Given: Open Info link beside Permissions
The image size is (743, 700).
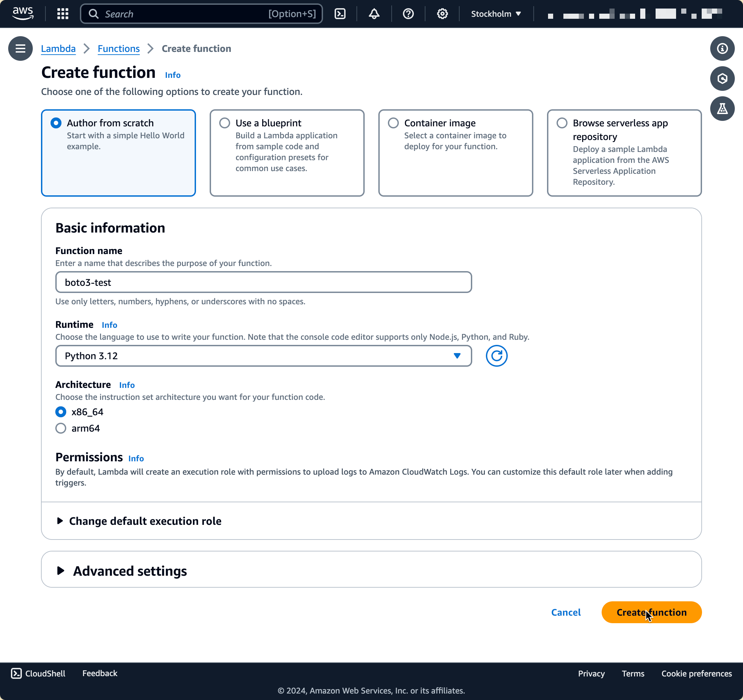Looking at the screenshot, I should (136, 459).
